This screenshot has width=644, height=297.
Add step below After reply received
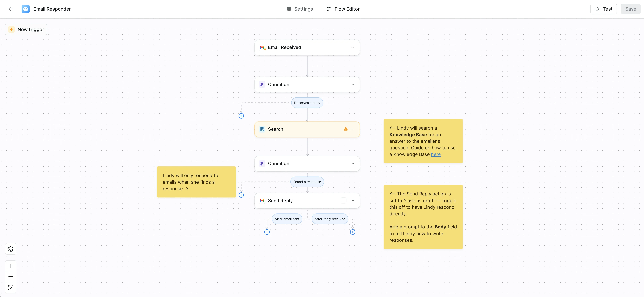(x=352, y=232)
